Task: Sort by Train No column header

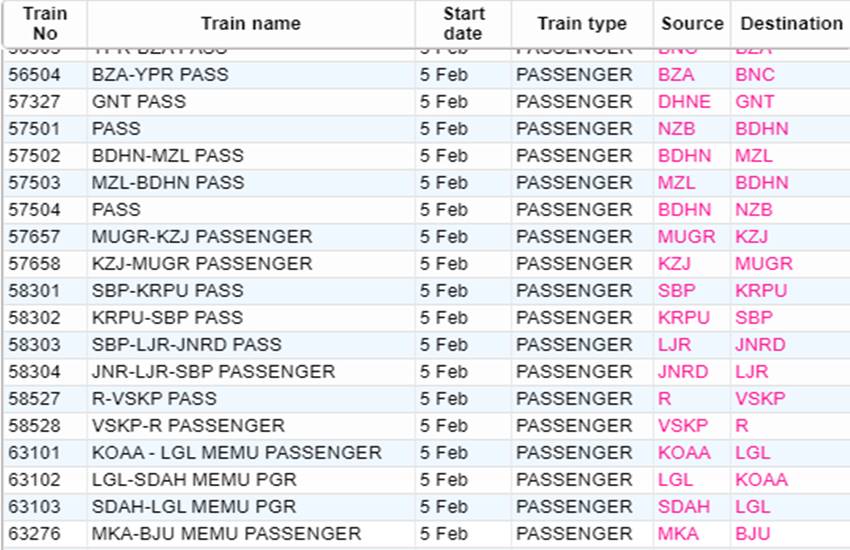Action: (x=45, y=24)
